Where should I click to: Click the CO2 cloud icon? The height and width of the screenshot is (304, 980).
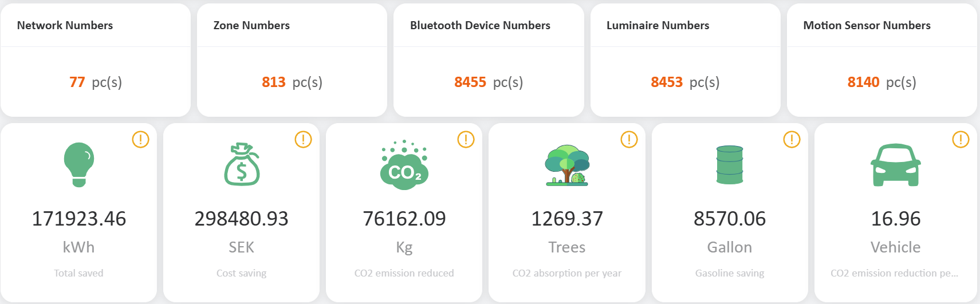(404, 165)
